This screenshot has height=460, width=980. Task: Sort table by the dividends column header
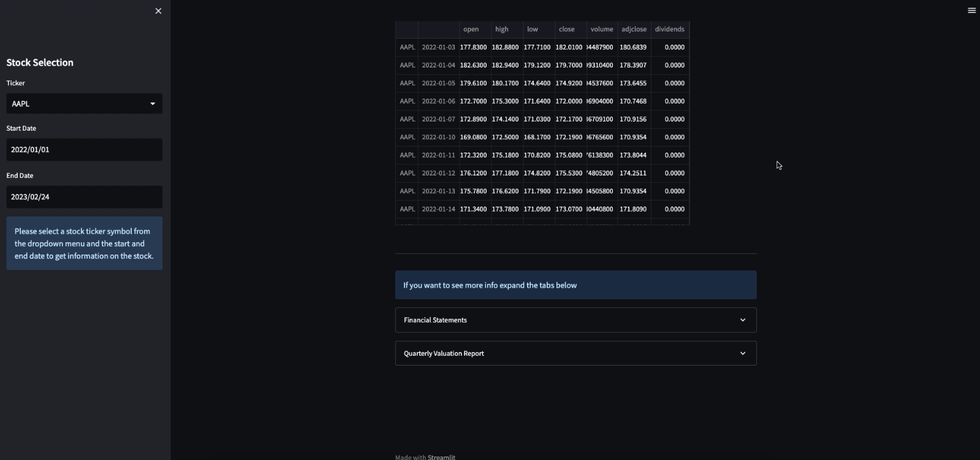669,29
